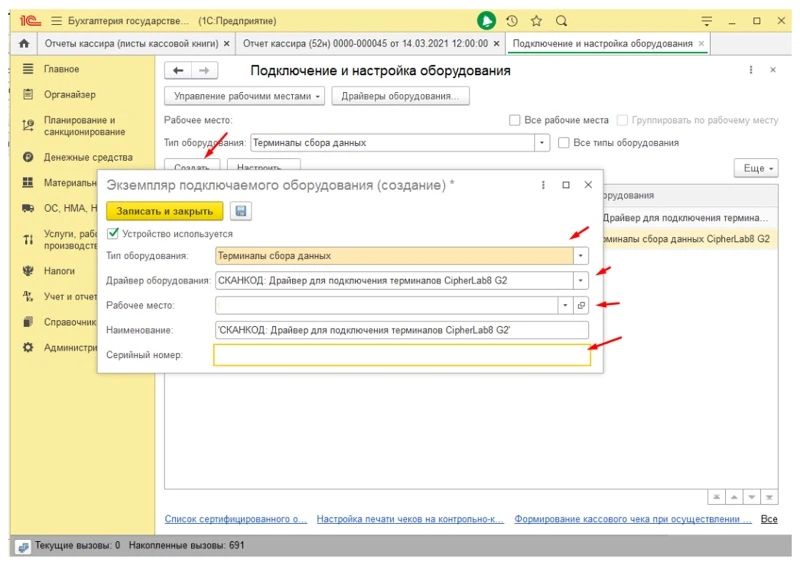800x568 pixels.
Task: Click the Серийный номер input field
Action: pyautogui.click(x=401, y=354)
